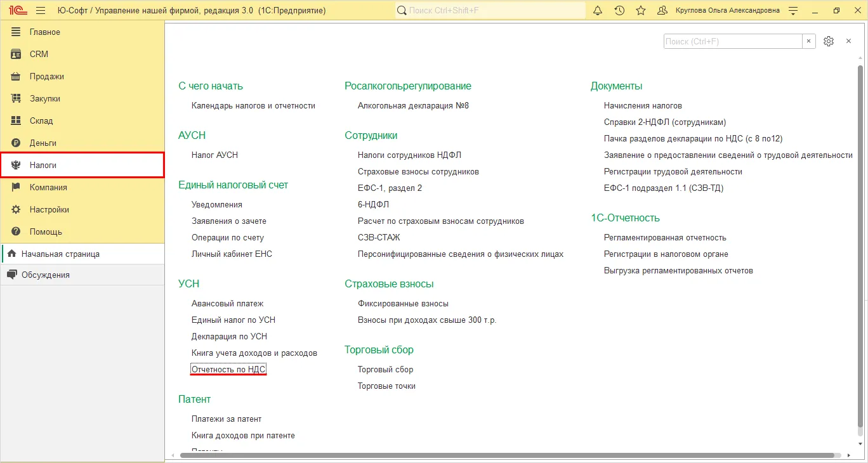Click the 1C logo icon
The width and height of the screenshot is (868, 463).
(17, 11)
